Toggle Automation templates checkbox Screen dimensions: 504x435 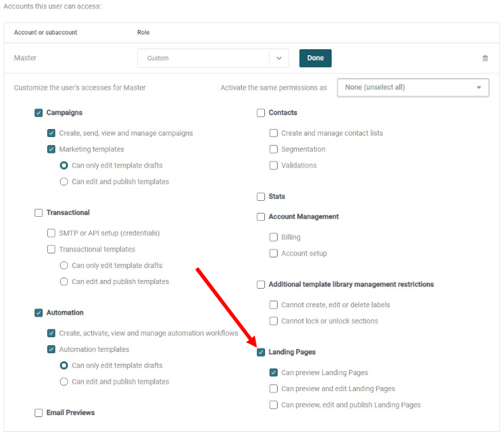[x=51, y=349]
